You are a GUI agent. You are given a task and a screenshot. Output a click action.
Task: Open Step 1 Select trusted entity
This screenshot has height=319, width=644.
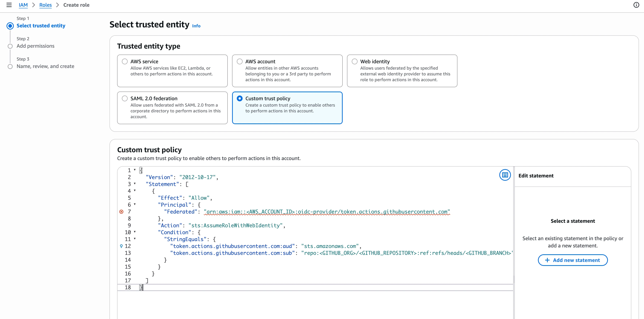pos(41,26)
